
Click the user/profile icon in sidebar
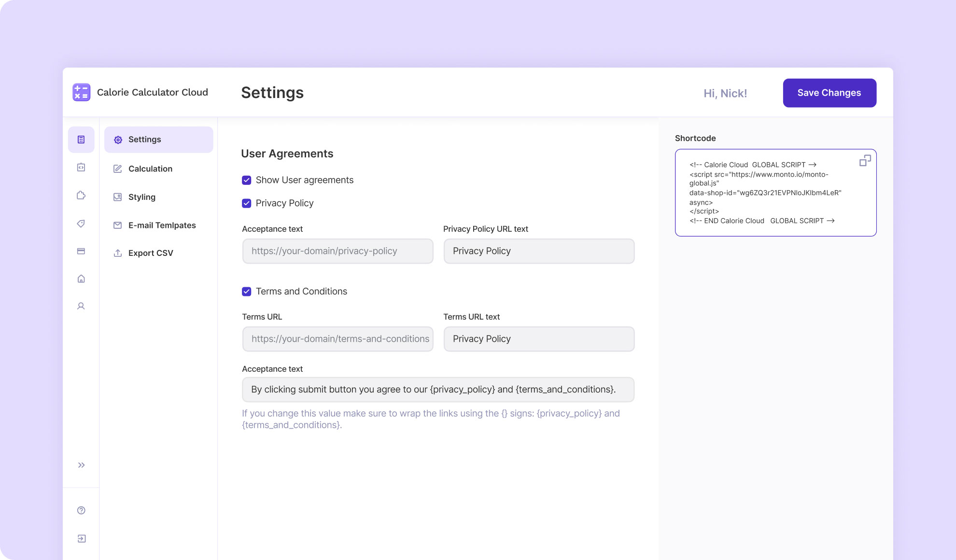(x=81, y=306)
